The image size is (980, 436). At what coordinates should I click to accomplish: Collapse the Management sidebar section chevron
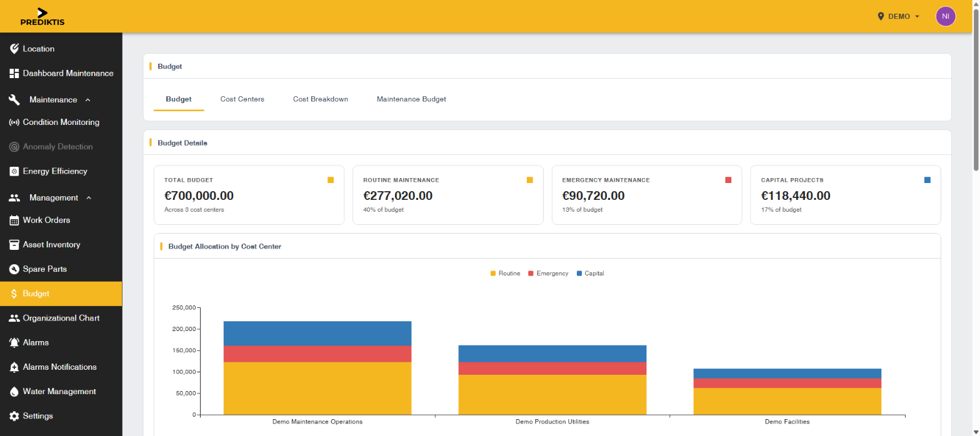click(88, 198)
